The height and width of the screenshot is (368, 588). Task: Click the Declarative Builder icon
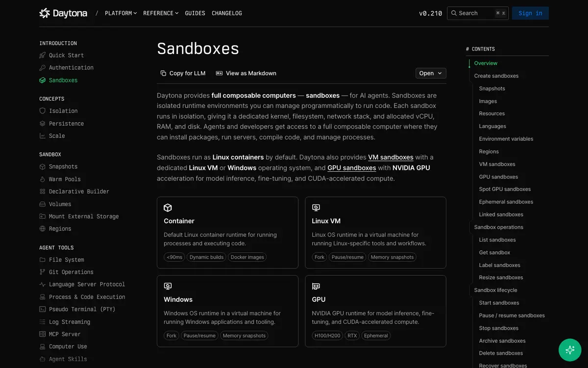43,191
